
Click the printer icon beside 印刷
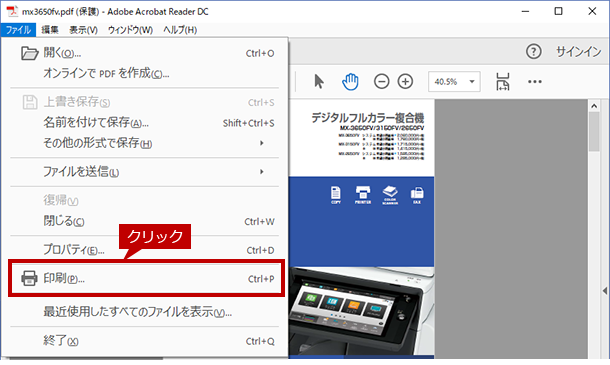(30, 278)
